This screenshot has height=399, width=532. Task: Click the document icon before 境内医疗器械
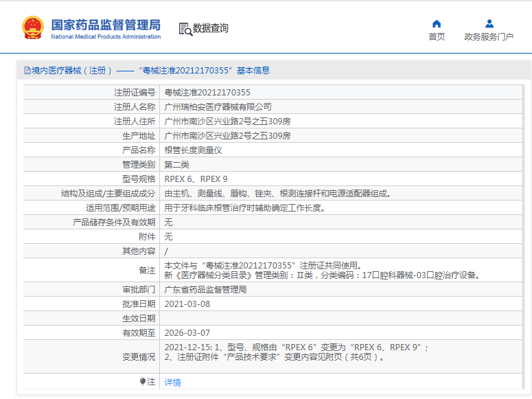(27, 71)
